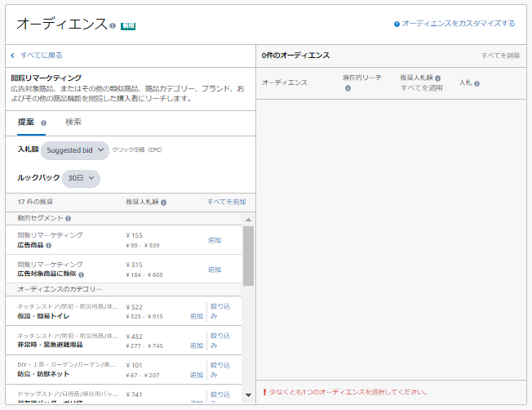Click the ¥67 - ¥207 bid range
This screenshot has height=410, width=532.
point(143,375)
